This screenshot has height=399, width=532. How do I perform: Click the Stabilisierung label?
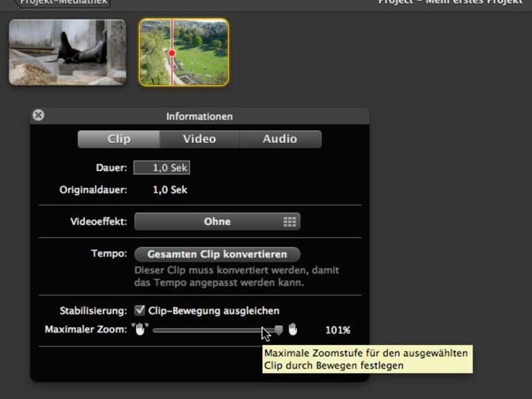click(93, 311)
